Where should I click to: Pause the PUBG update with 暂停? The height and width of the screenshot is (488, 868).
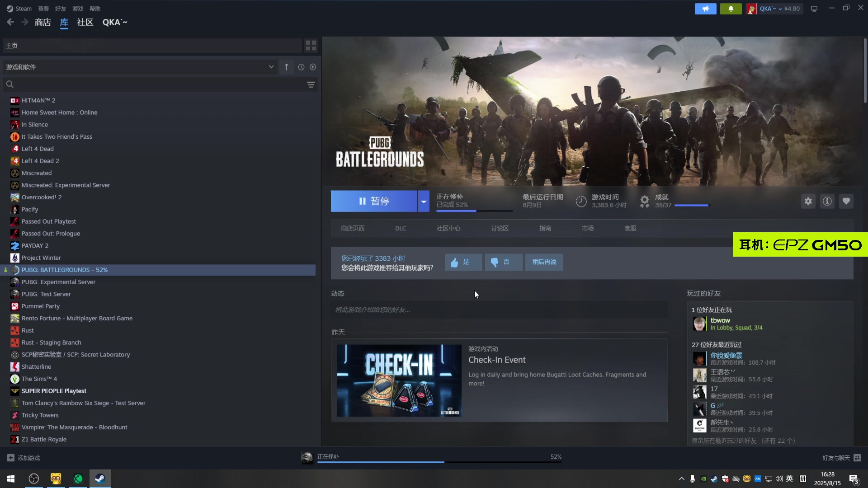[374, 201]
